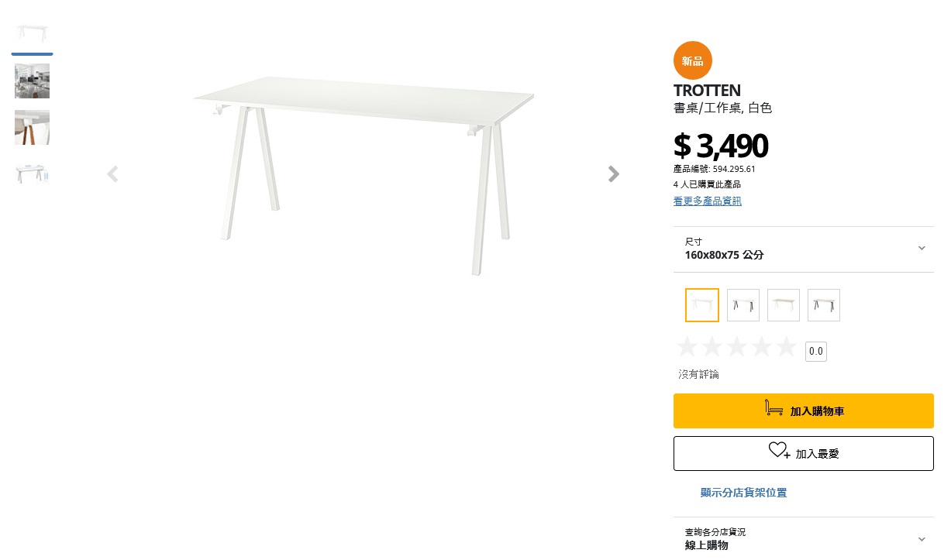Click the heart icon on the 加入最愛 button
This screenshot has width=951, height=560.
click(x=778, y=450)
